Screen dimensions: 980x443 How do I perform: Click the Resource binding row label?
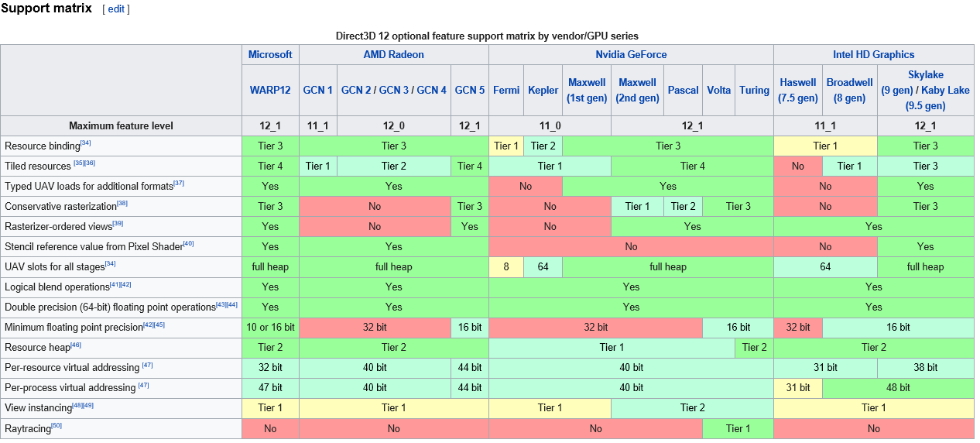point(43,146)
